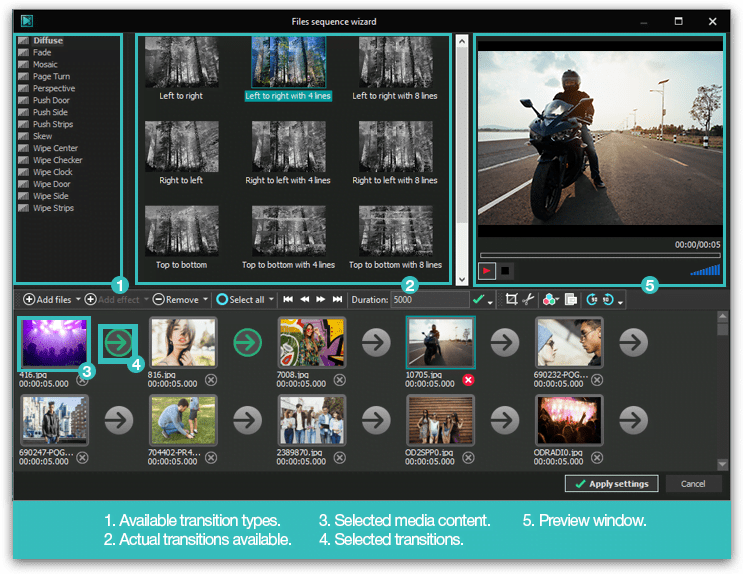
Task: Click the preview progress bar
Action: click(600, 255)
